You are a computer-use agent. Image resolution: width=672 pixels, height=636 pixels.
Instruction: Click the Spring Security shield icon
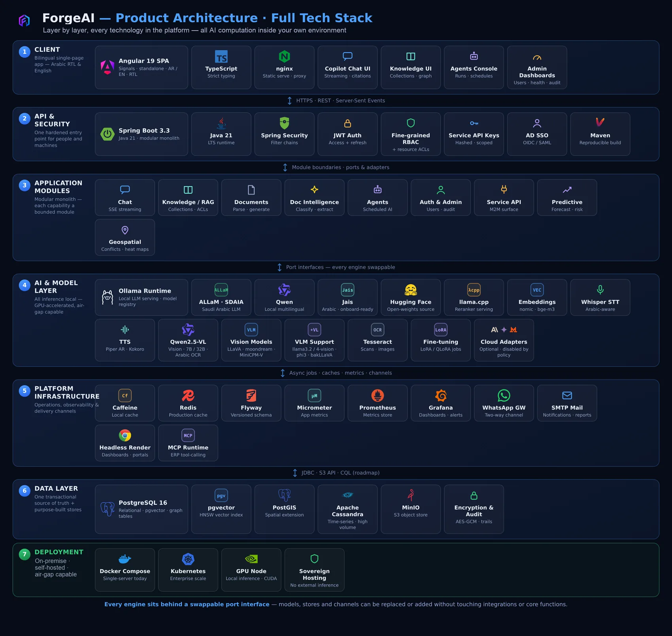tap(285, 123)
